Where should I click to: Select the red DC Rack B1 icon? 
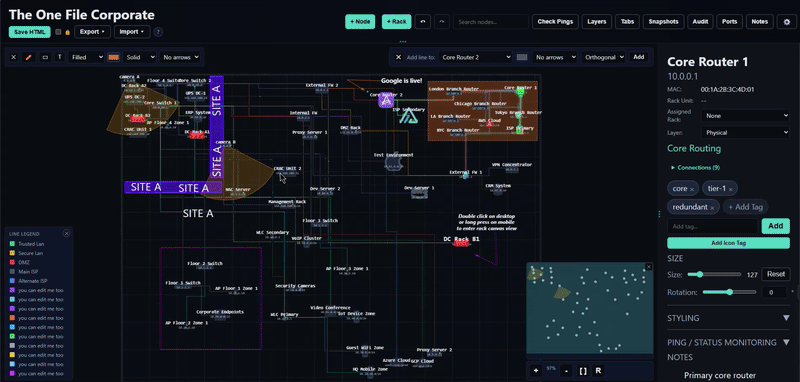pyautogui.click(x=461, y=244)
